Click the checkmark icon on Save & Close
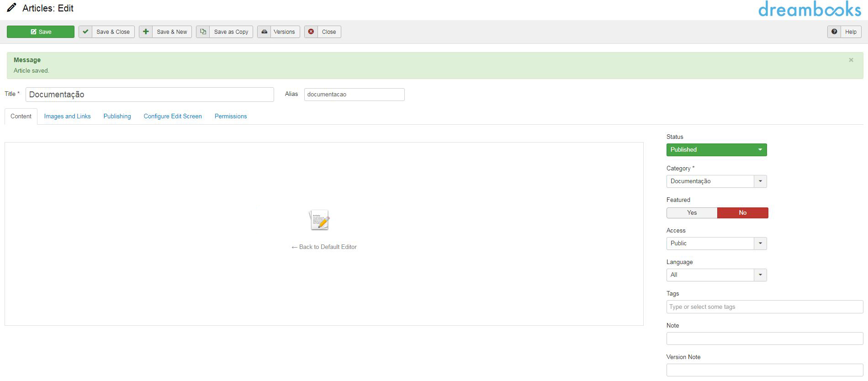The height and width of the screenshot is (381, 868). coord(85,32)
